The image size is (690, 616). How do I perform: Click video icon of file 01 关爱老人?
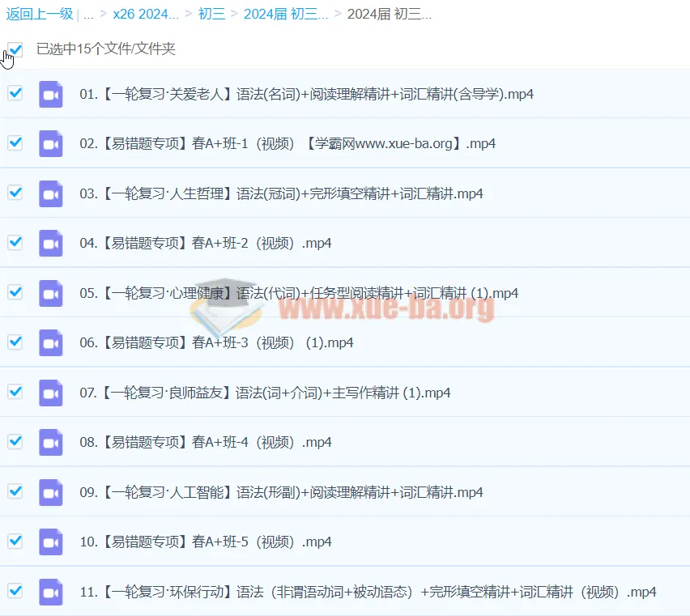51,94
